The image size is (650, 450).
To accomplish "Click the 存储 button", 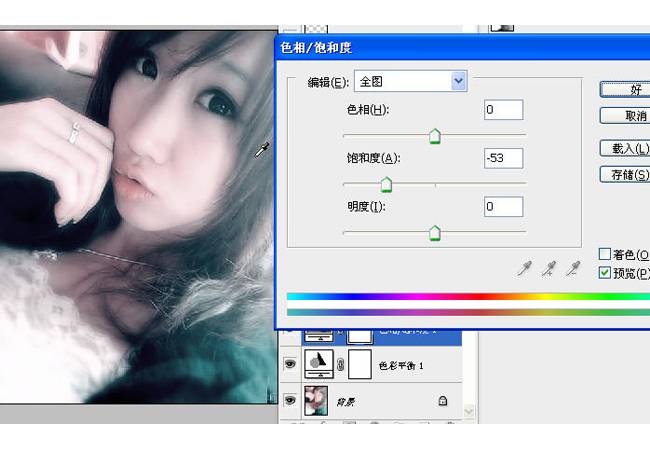I will click(x=625, y=174).
